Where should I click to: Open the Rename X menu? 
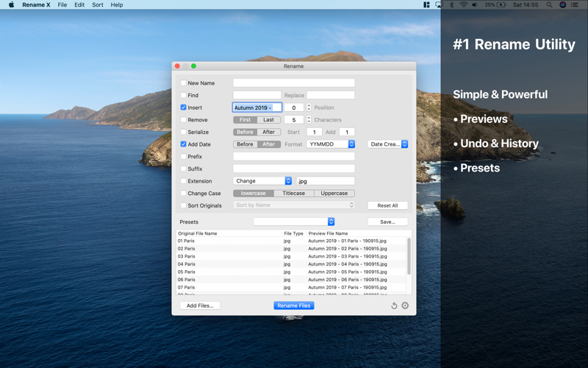tap(36, 5)
